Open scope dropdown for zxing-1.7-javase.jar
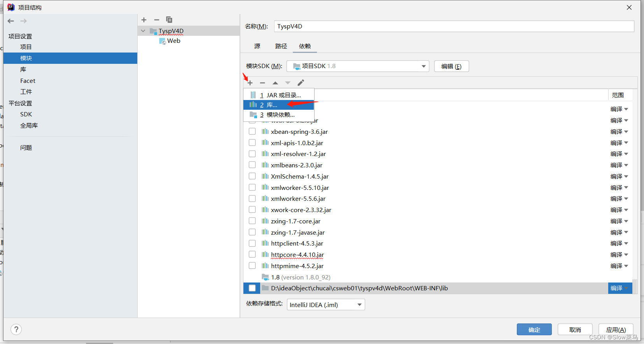644x344 pixels. (x=619, y=232)
